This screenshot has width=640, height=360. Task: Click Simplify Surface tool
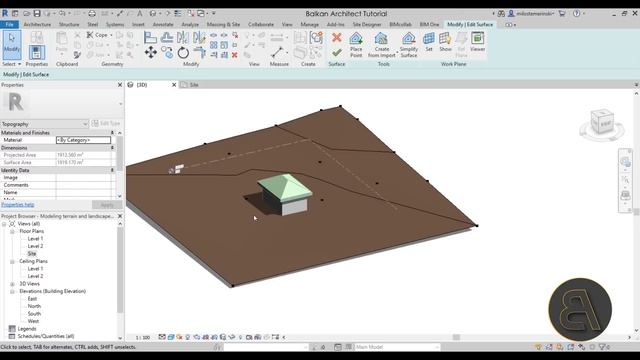(409, 44)
